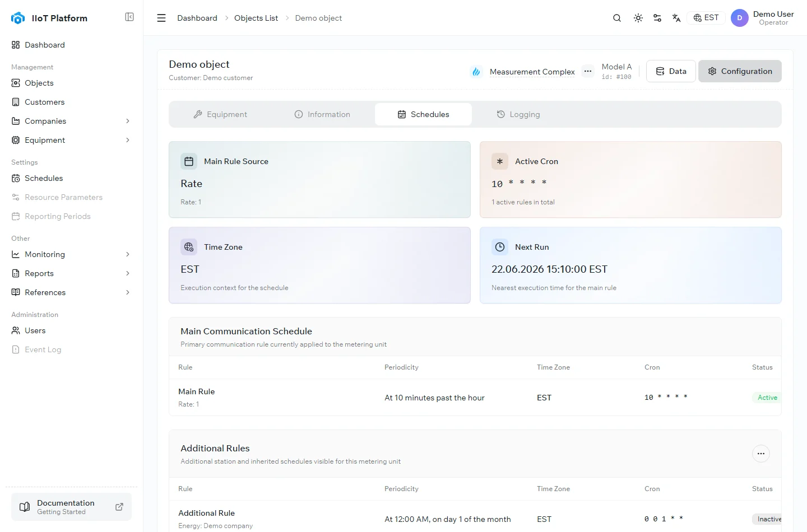Click 'At 12:00 AM, on day 1 of the month'
Viewport: 807px width, 532px height.
tap(447, 519)
